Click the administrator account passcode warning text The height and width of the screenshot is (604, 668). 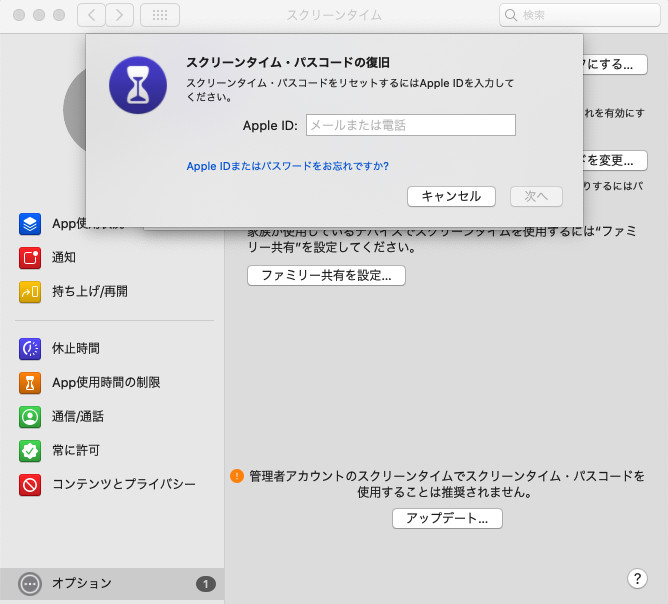(x=446, y=484)
